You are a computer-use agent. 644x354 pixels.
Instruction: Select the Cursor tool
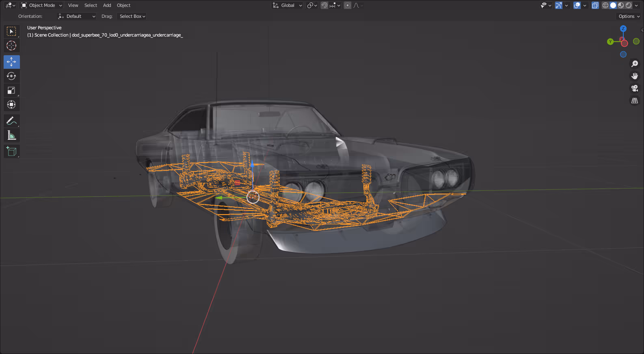tap(11, 46)
